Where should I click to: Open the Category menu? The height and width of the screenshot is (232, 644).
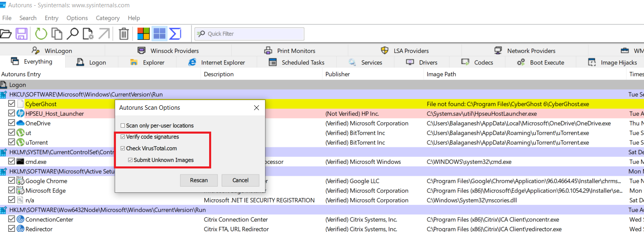(x=107, y=18)
